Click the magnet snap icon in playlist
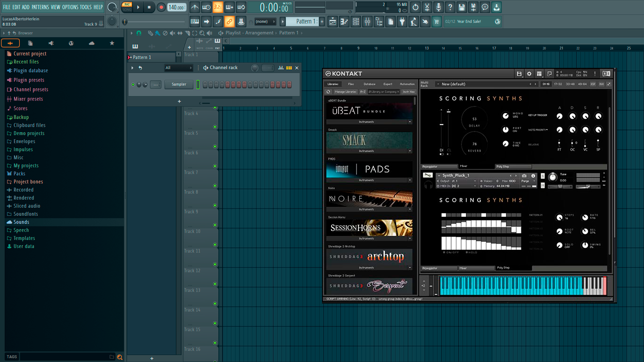This screenshot has height=362, width=644. pos(139,33)
